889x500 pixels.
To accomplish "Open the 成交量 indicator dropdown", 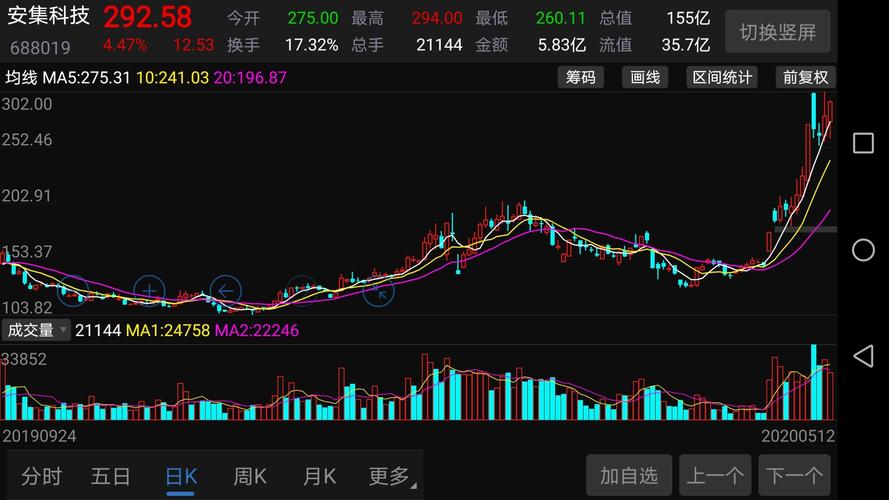I will coord(36,330).
